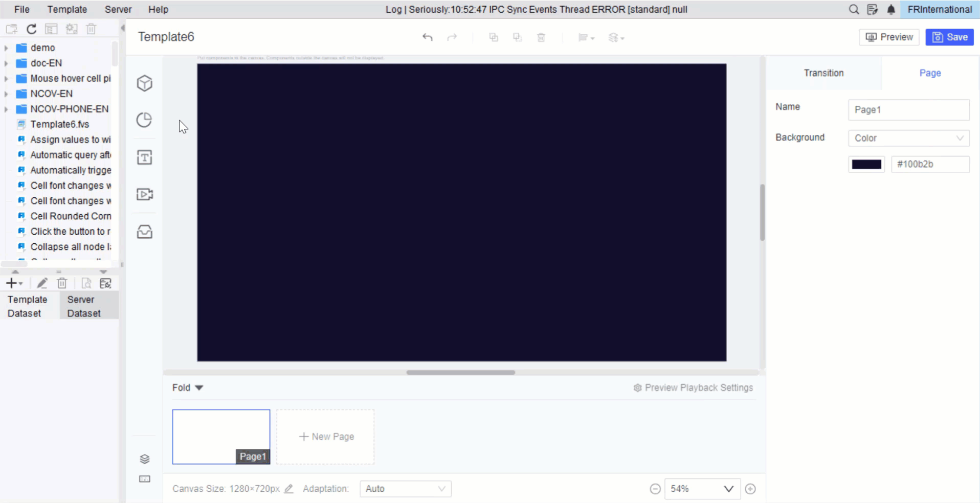This screenshot has height=503, width=980.
Task: Click the redo arrow
Action: 452,37
